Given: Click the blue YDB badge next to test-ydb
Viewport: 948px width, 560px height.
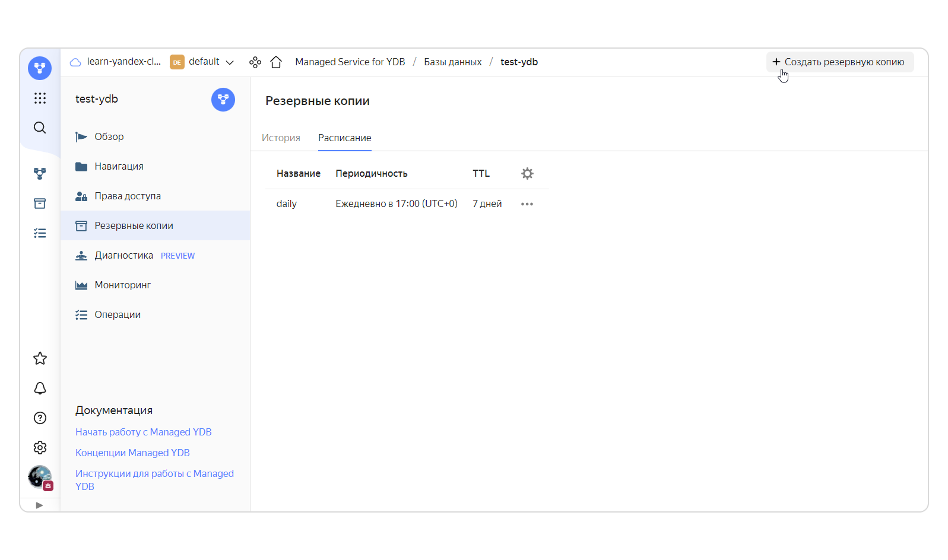Looking at the screenshot, I should coord(223,100).
